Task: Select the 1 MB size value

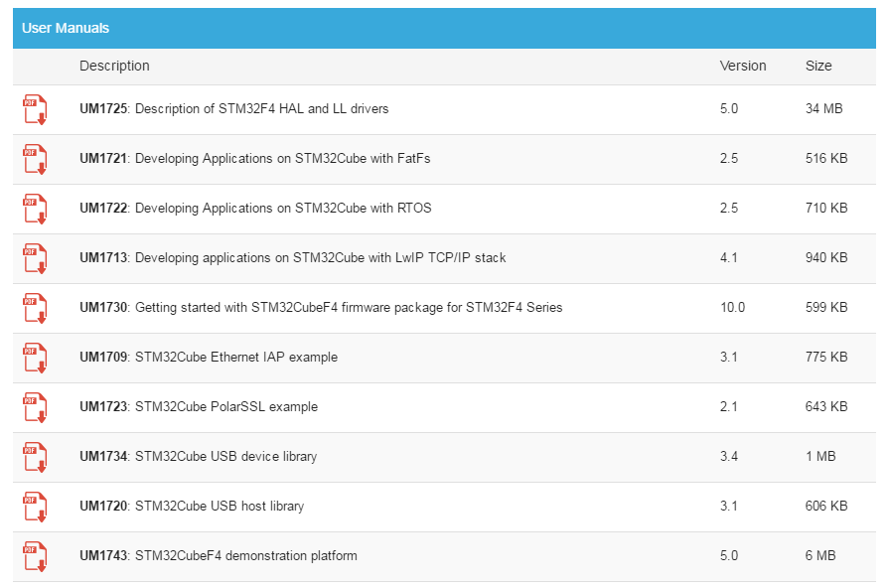Action: click(820, 456)
